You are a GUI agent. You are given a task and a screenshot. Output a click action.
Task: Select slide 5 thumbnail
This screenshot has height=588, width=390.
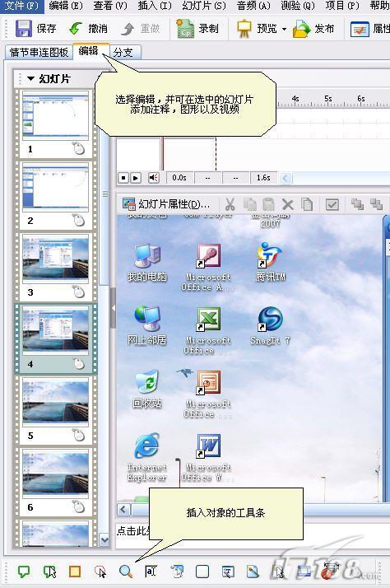click(55, 402)
